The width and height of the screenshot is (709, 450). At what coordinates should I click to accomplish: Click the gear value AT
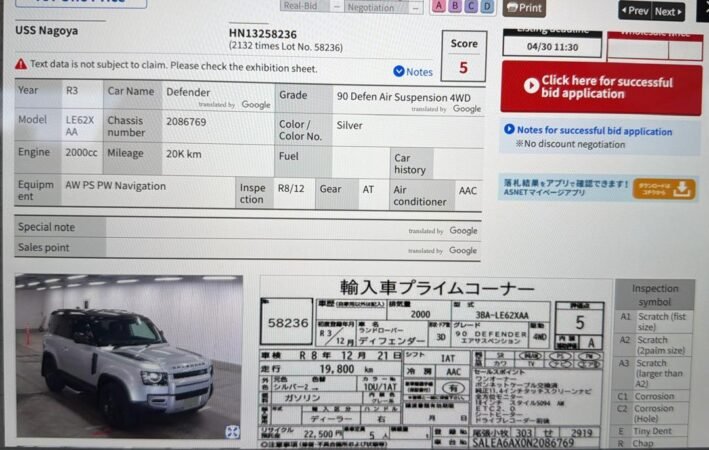tap(368, 189)
